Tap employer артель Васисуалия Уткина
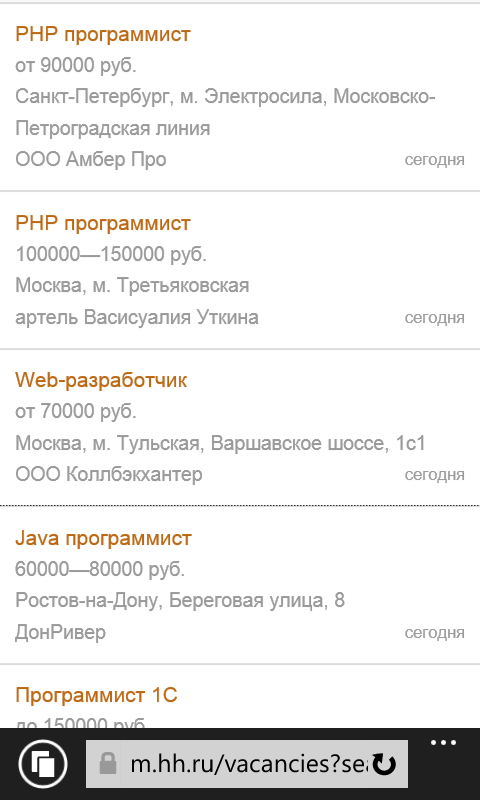480x800 pixels. [x=137, y=317]
